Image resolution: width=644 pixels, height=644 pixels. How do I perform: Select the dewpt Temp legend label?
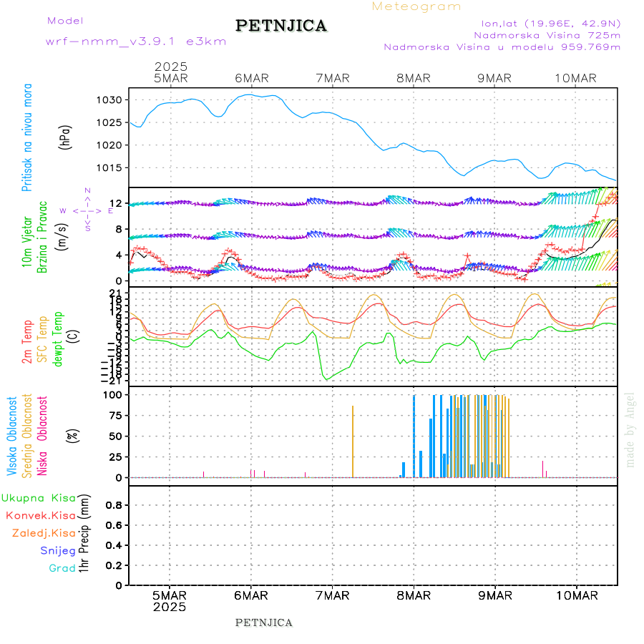pyautogui.click(x=58, y=338)
